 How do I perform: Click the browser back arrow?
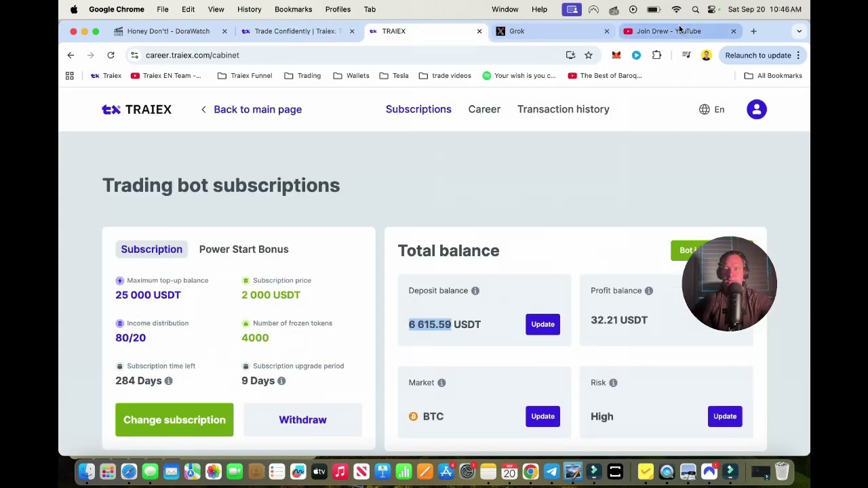pyautogui.click(x=71, y=55)
